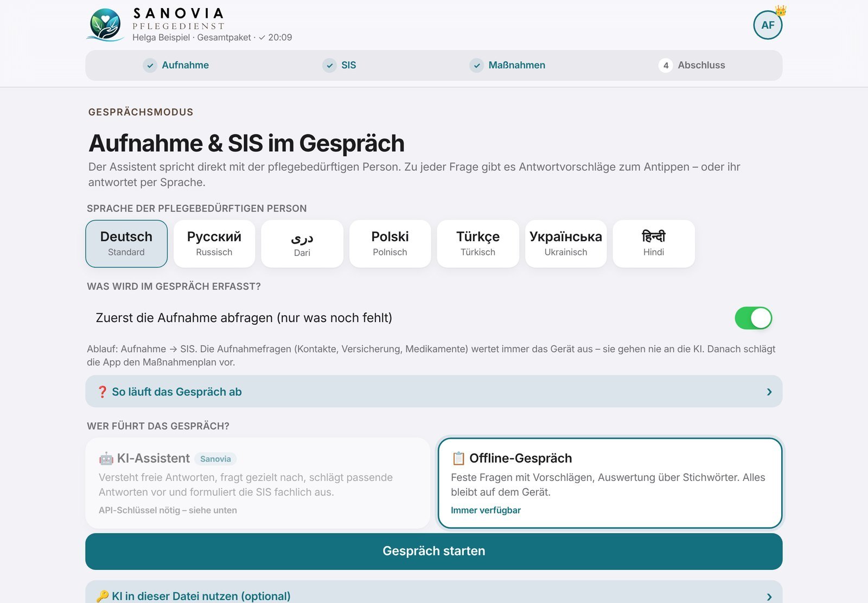
Task: Click the red question mark icon
Action: pos(102,392)
